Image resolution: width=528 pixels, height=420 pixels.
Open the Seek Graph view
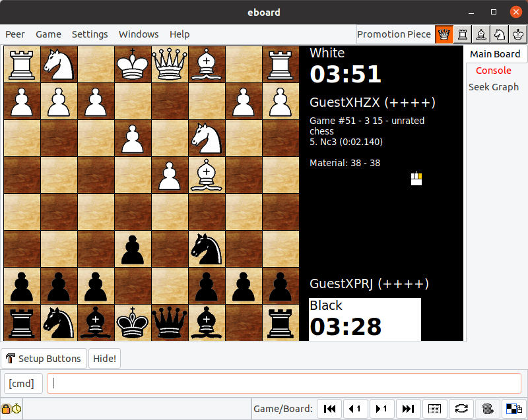pyautogui.click(x=494, y=86)
